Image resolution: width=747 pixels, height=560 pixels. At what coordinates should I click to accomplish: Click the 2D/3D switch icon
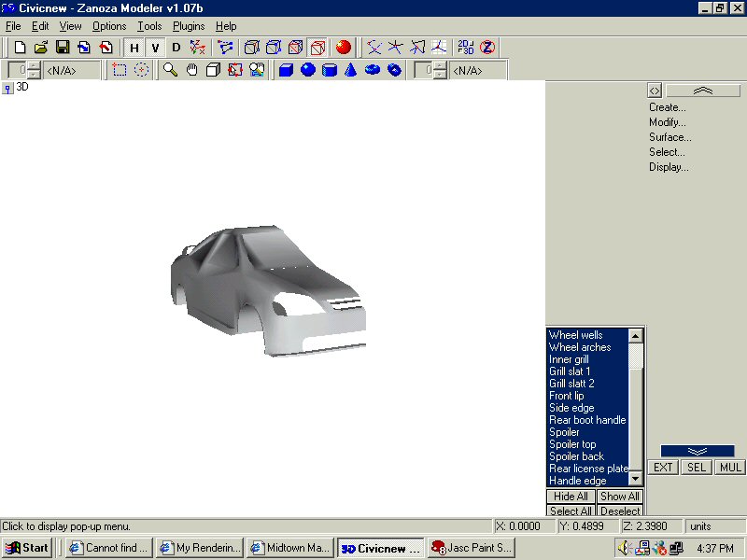466,47
